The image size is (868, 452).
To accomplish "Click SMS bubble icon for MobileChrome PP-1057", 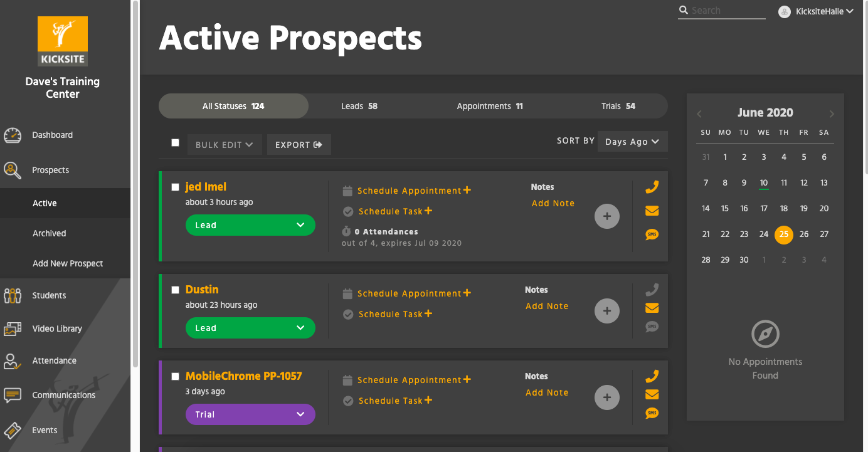I will click(x=652, y=413).
